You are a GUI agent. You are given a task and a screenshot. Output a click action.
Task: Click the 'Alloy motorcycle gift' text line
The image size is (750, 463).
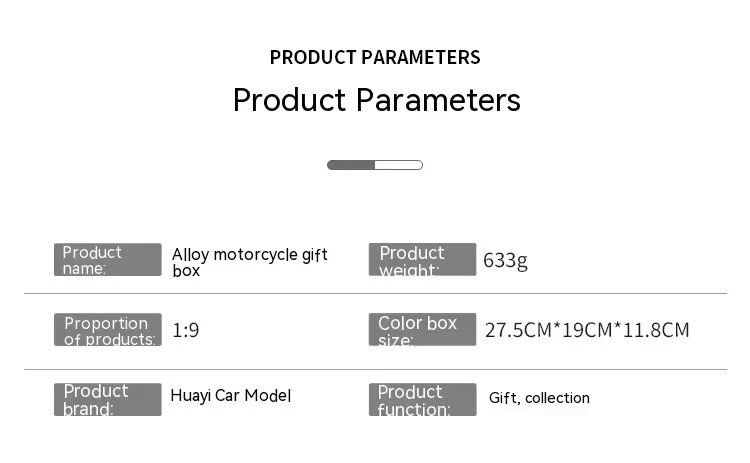click(249, 255)
